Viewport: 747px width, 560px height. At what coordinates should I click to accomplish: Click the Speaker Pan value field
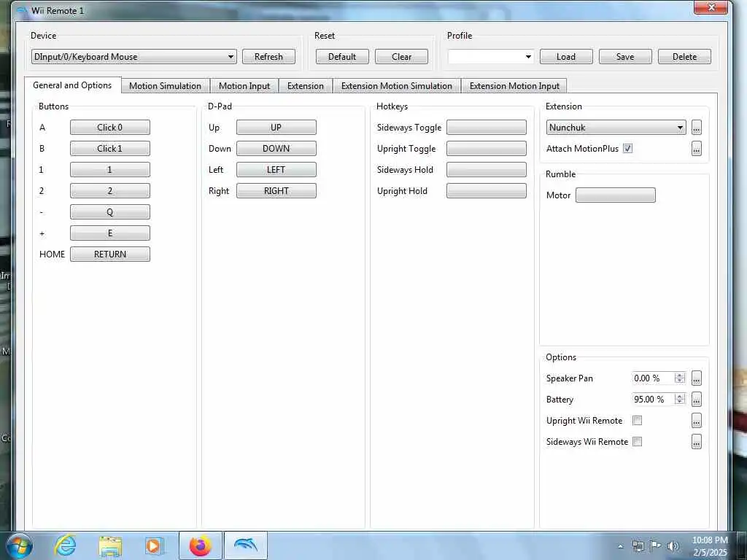[x=653, y=378]
